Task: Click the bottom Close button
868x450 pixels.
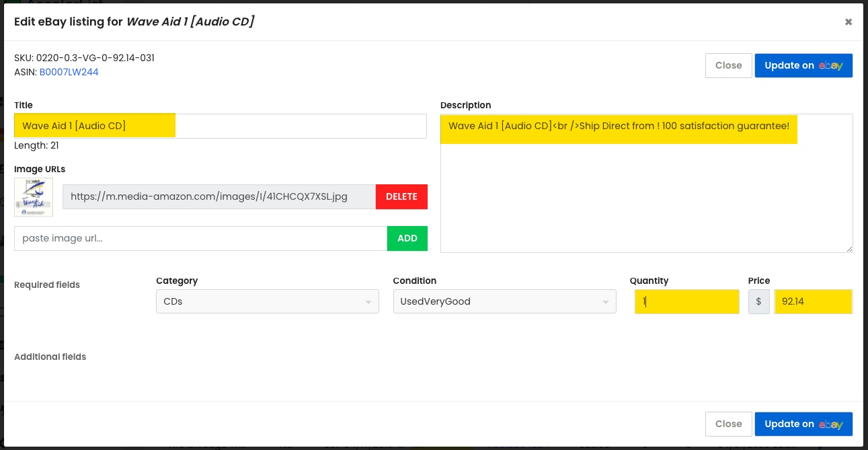Action: [x=728, y=424]
